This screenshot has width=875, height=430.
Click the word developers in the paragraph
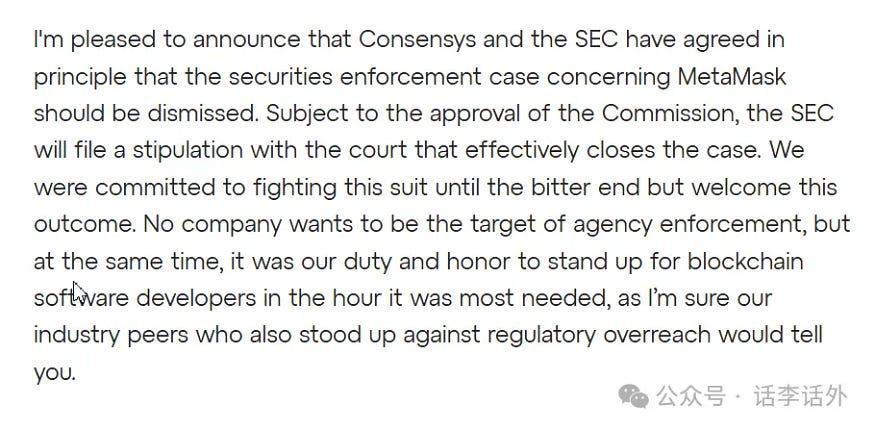(196, 299)
